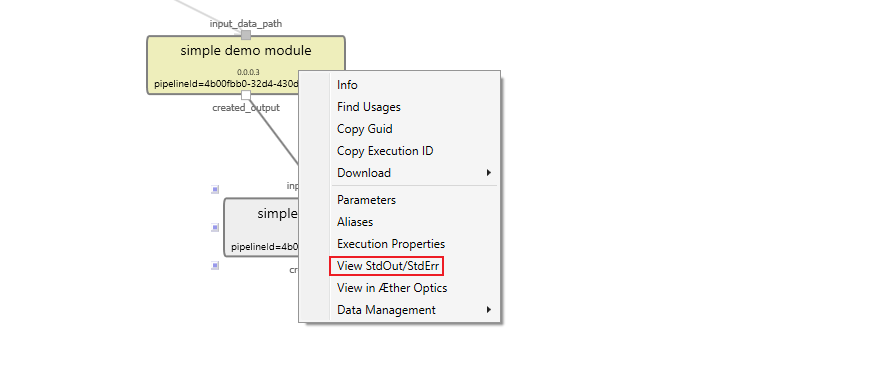Click the input_data_path input port
The width and height of the screenshot is (881, 369).
coord(246,35)
